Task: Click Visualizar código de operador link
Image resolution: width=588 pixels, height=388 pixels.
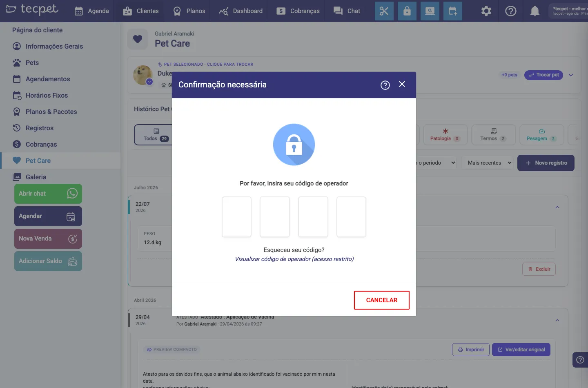Action: [x=294, y=259]
